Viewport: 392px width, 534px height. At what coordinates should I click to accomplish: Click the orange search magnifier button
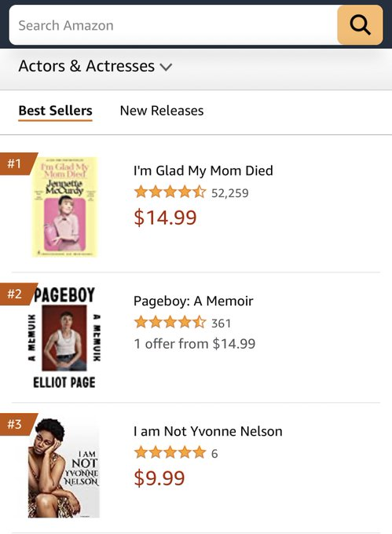click(x=360, y=25)
